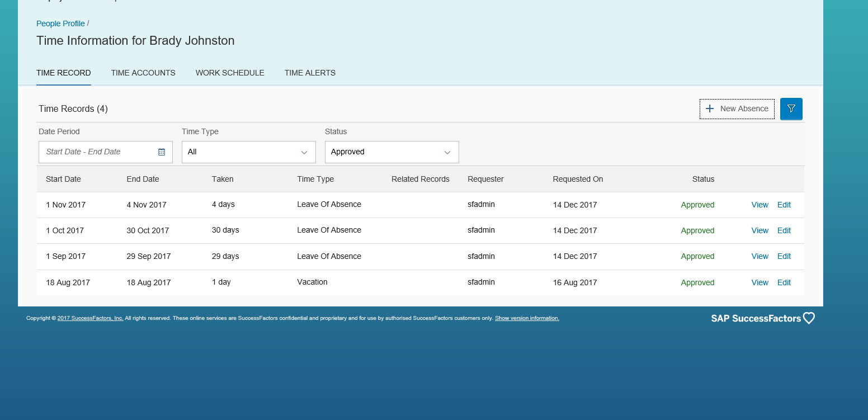Click the Time Information for Brady Johnston title
Viewport: 868px width, 420px height.
point(135,40)
